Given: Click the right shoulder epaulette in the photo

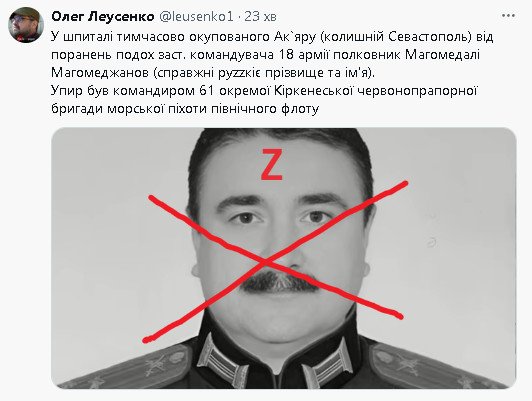Looking at the screenshot, I should pos(436,366).
